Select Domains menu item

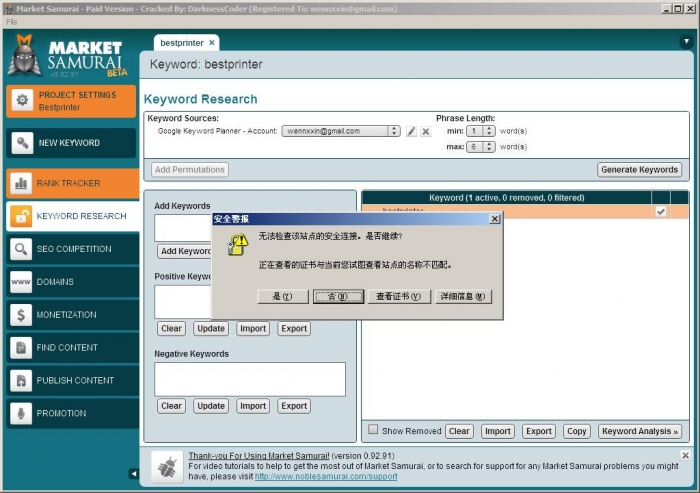click(x=72, y=282)
